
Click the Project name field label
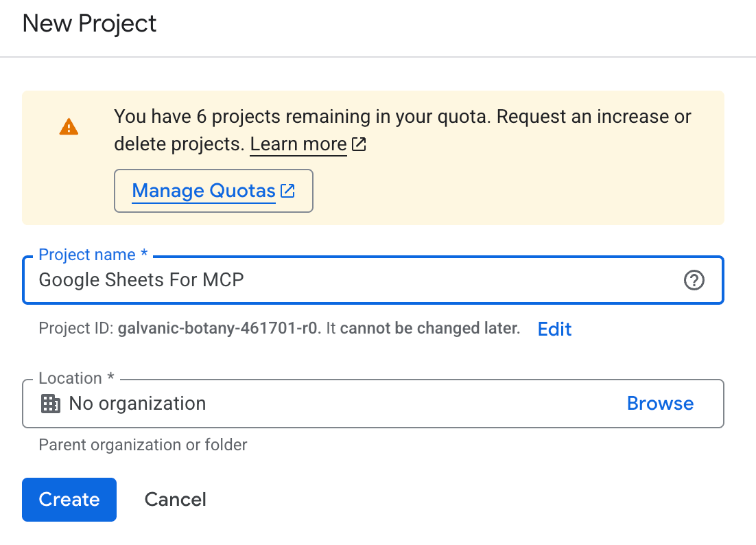coord(93,255)
